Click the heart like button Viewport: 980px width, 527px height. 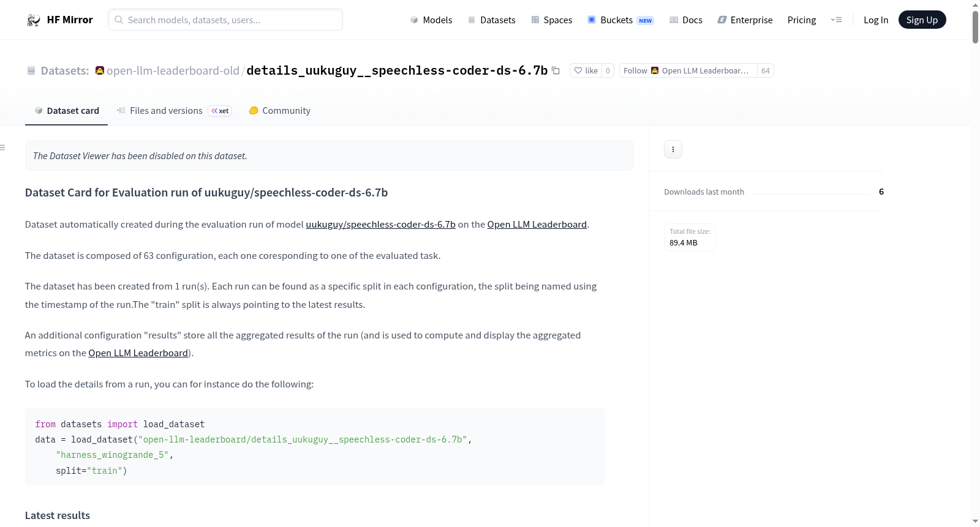586,70
